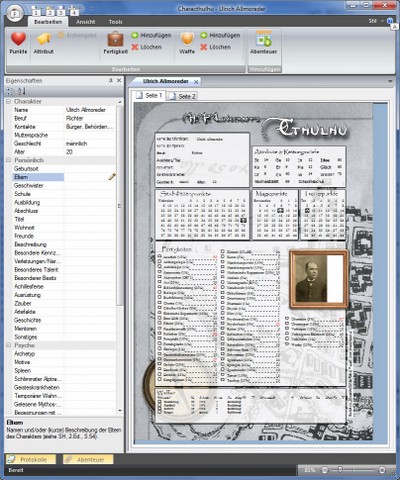Open the Protokolle panel button

(x=31, y=459)
